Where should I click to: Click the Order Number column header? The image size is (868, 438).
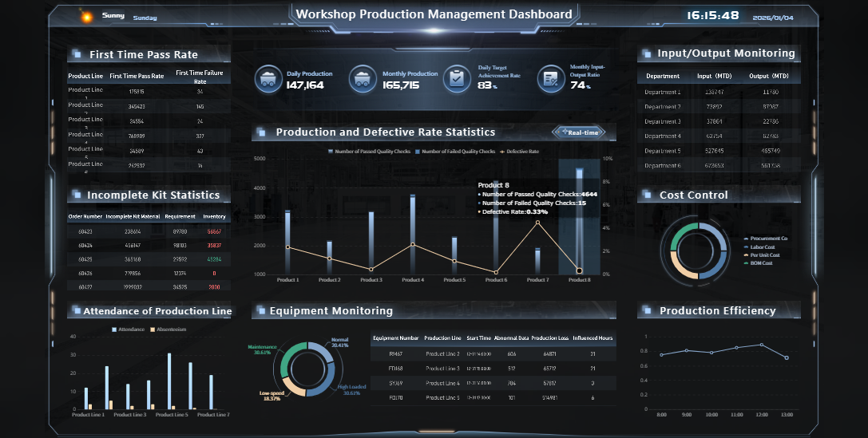(x=85, y=217)
